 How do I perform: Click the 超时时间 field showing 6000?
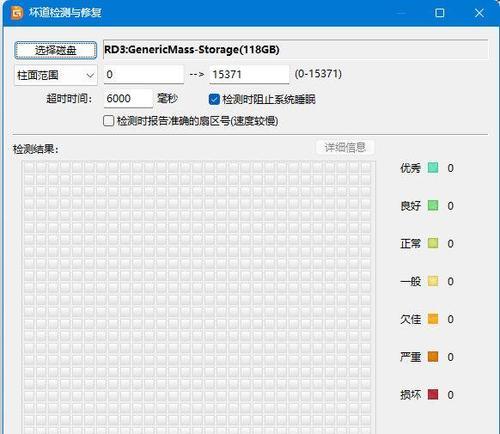pos(128,99)
